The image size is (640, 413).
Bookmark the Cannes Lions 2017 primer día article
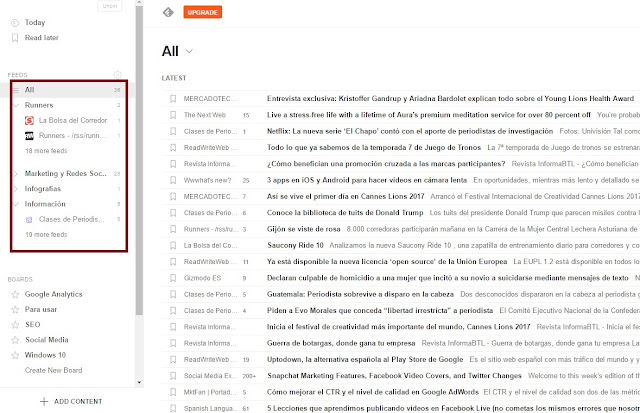tap(173, 197)
